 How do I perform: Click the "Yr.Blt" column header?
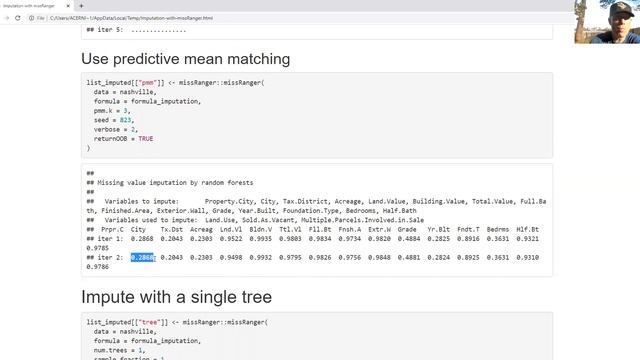click(439, 229)
